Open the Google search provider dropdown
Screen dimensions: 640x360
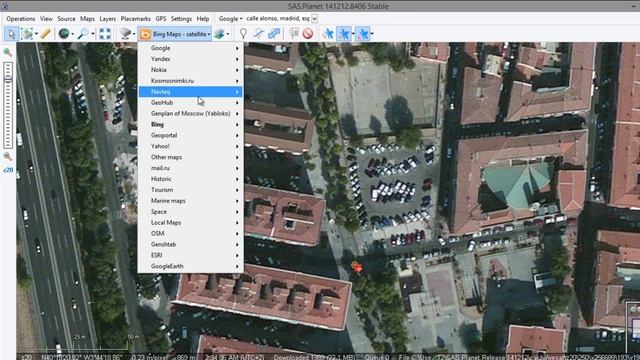tap(230, 19)
